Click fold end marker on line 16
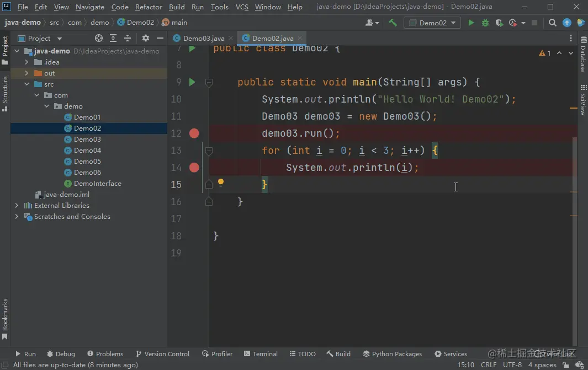The height and width of the screenshot is (370, 588). coord(209,202)
